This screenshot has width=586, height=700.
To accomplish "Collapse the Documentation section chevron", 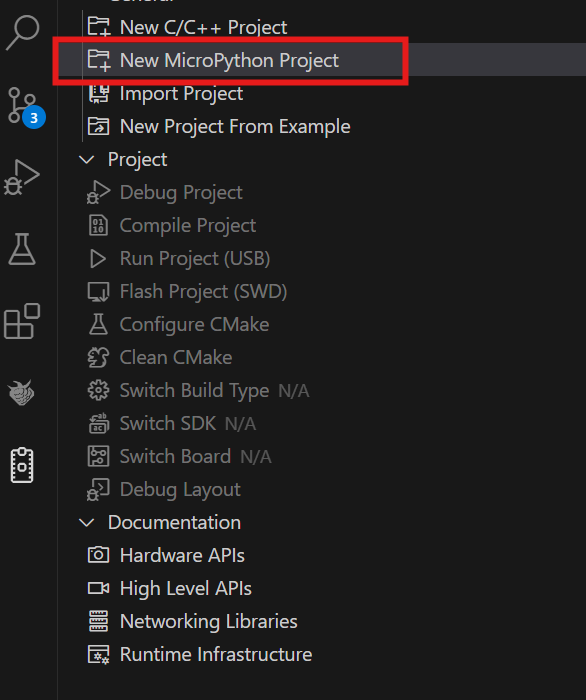I will coord(86,522).
